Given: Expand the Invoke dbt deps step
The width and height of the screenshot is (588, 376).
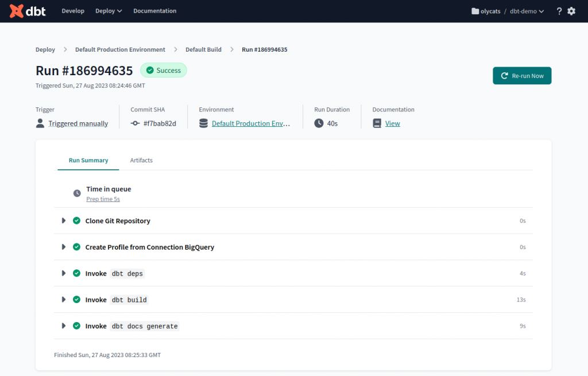Looking at the screenshot, I should [64, 273].
